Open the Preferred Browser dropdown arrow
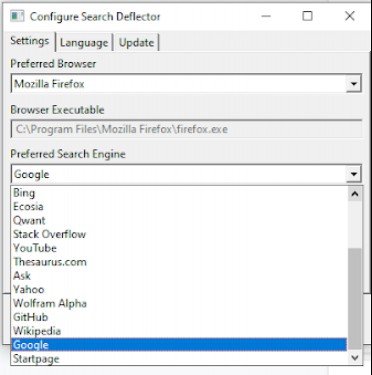Image resolution: width=372 pixels, height=375 pixels. click(354, 84)
